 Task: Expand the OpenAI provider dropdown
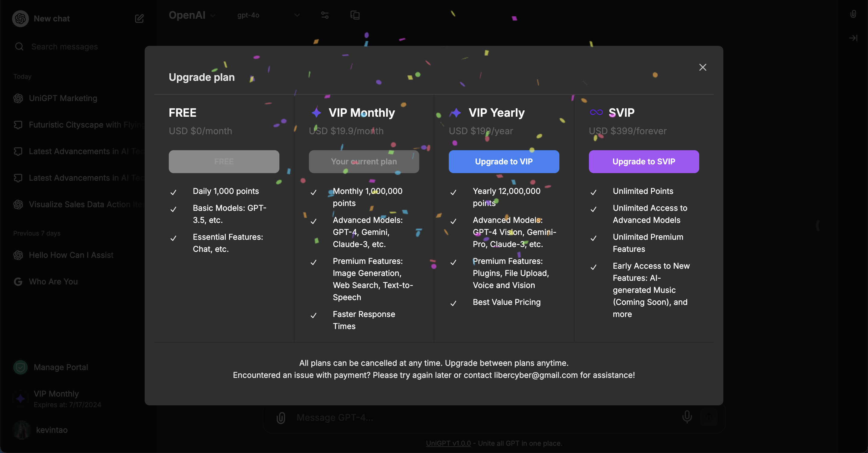click(x=192, y=15)
